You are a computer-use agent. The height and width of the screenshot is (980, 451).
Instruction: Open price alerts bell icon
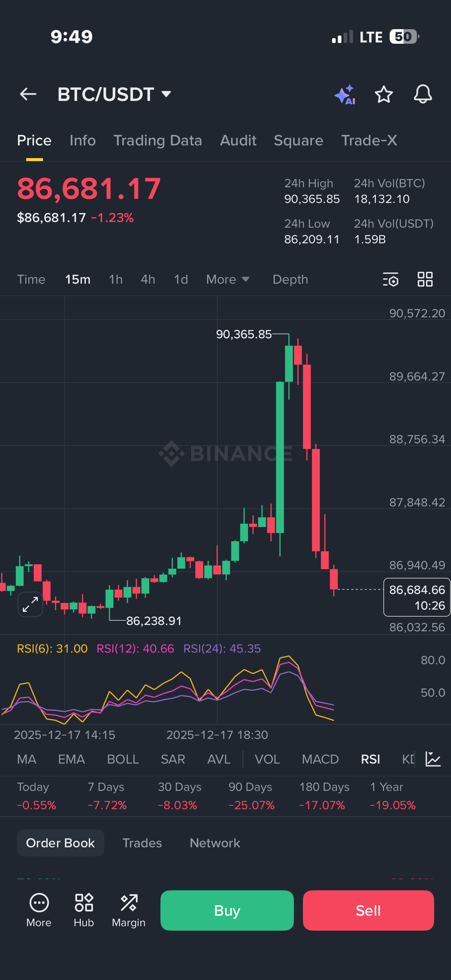pyautogui.click(x=423, y=94)
